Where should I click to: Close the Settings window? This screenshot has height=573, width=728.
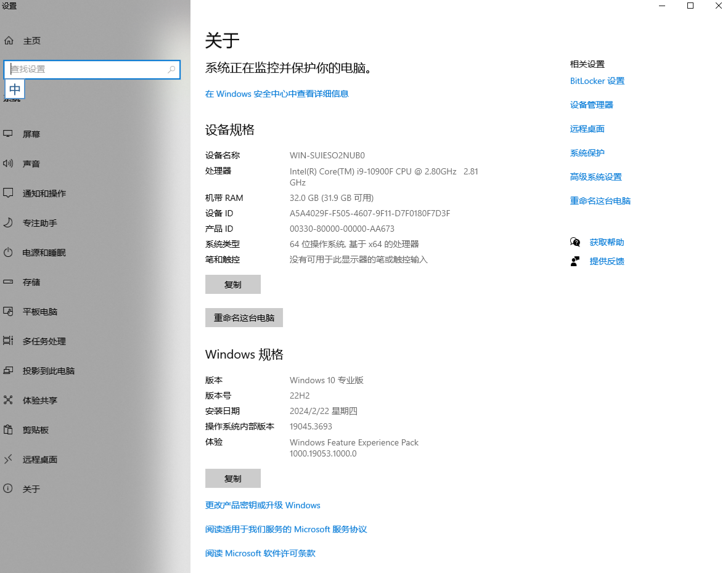pos(718,6)
